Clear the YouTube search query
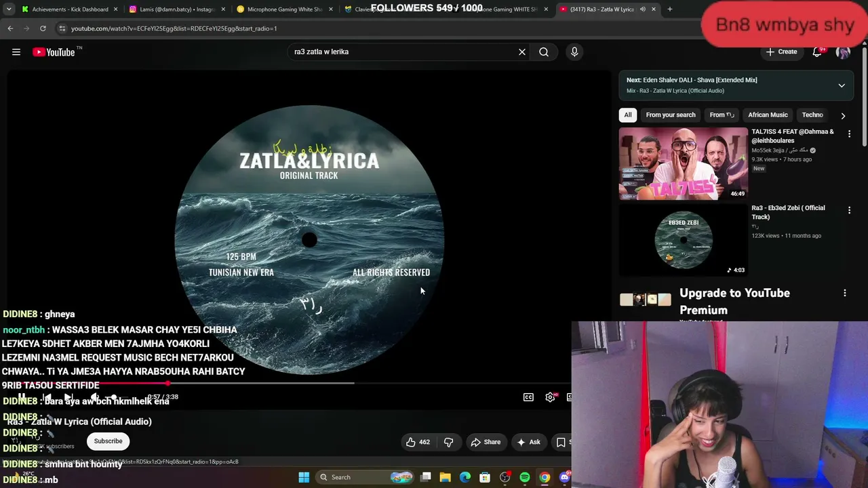This screenshot has width=868, height=488. coord(522,52)
